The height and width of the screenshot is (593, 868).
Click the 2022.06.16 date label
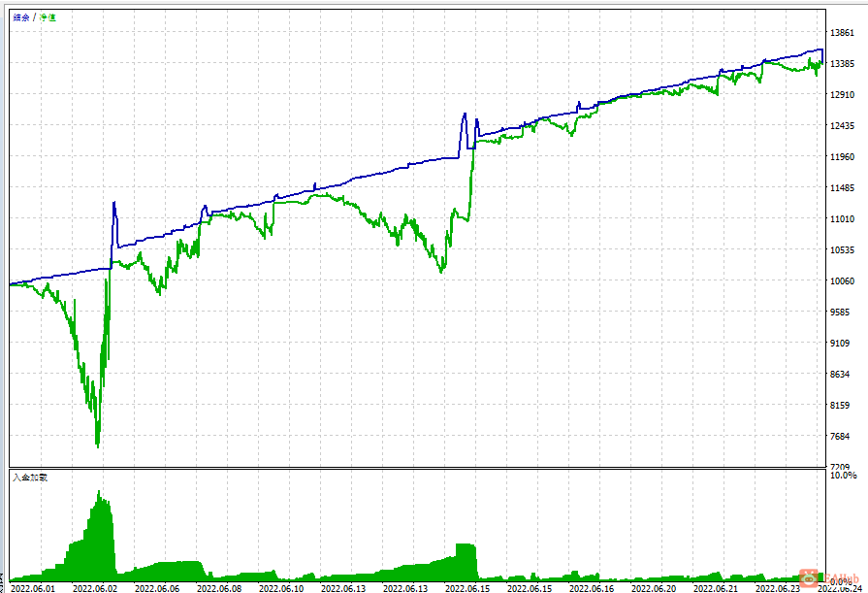coord(592,588)
